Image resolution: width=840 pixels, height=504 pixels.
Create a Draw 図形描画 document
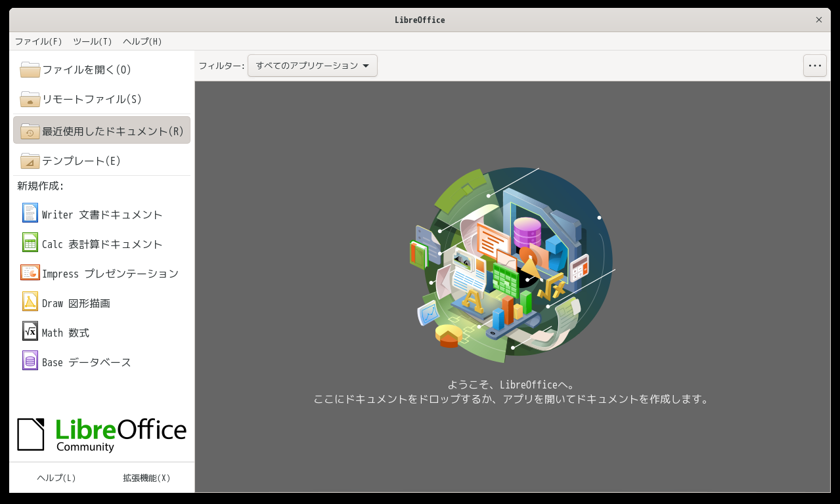click(76, 303)
